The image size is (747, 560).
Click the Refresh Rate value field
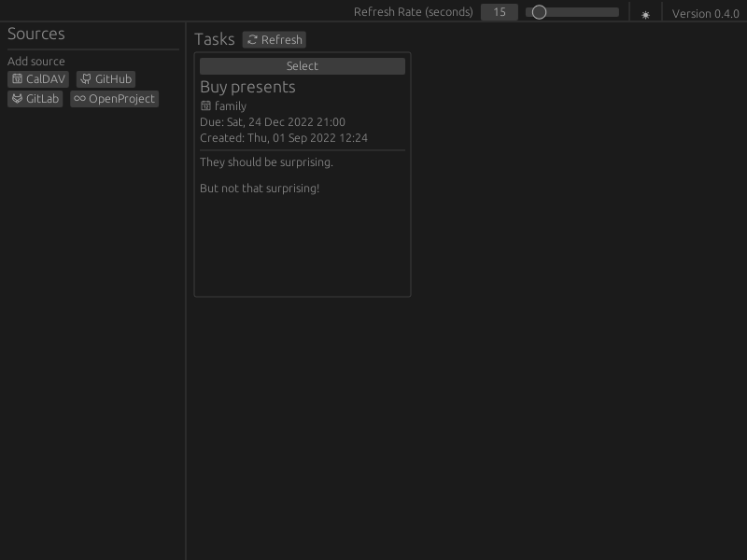pyautogui.click(x=500, y=12)
